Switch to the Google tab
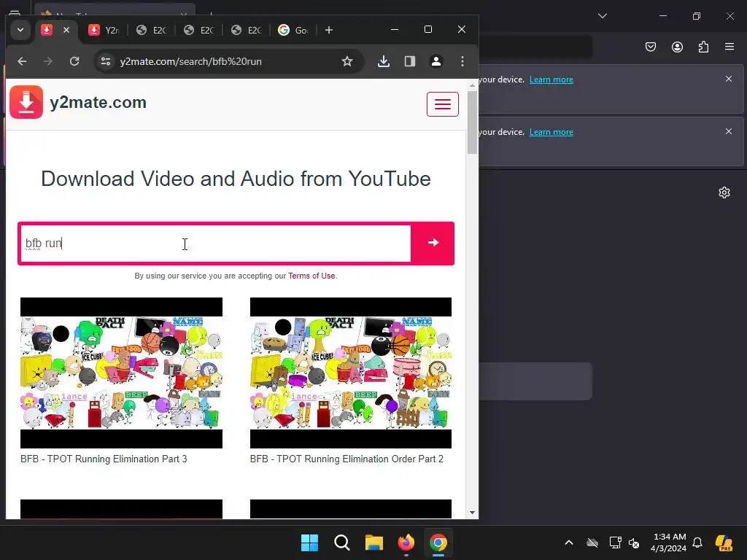Screen dimensions: 747x560 pyautogui.click(x=293, y=30)
